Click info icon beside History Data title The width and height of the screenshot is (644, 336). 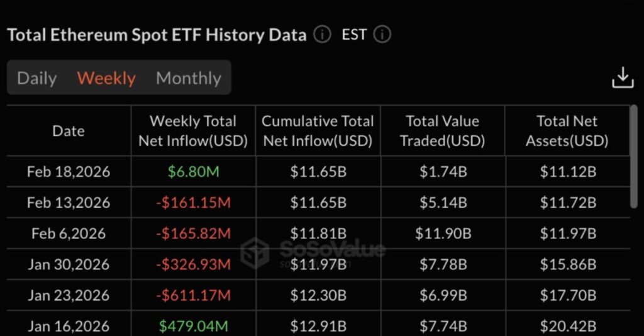[x=322, y=35]
